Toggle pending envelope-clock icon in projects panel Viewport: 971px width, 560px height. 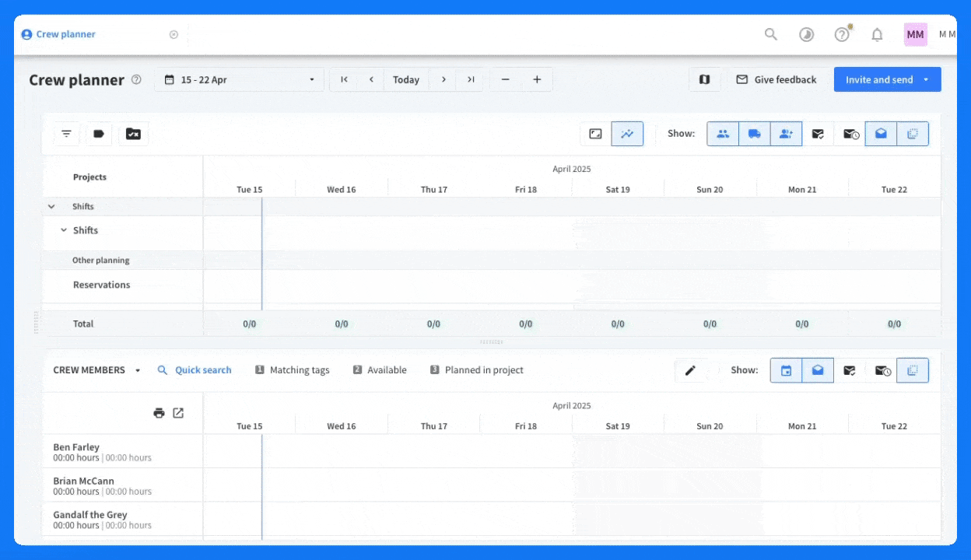850,134
